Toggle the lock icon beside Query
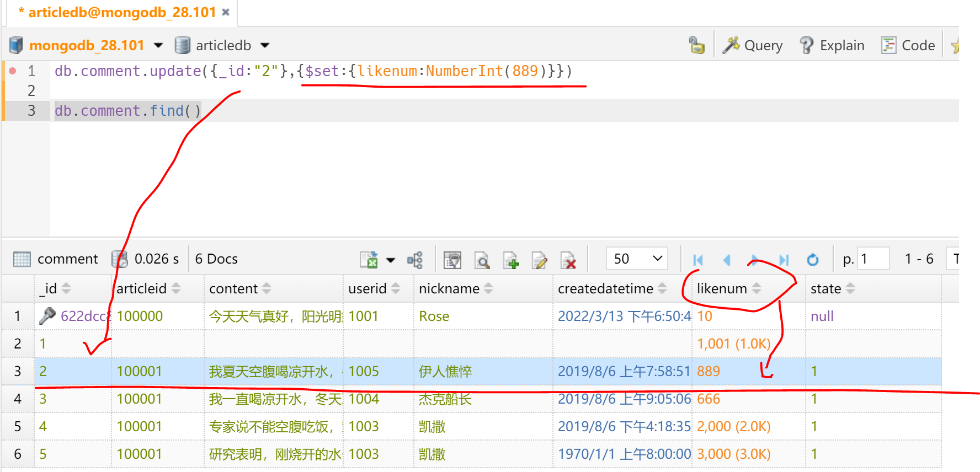Image resolution: width=980 pixels, height=472 pixels. (696, 45)
